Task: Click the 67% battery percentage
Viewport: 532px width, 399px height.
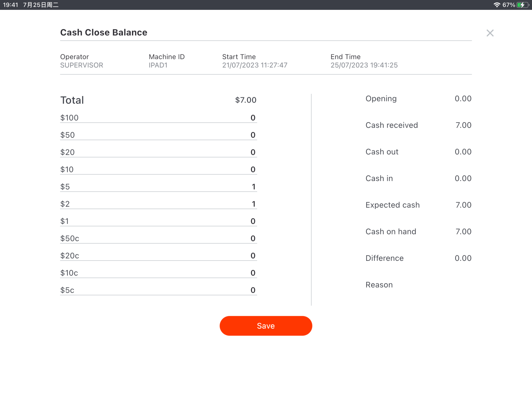Action: click(509, 4)
